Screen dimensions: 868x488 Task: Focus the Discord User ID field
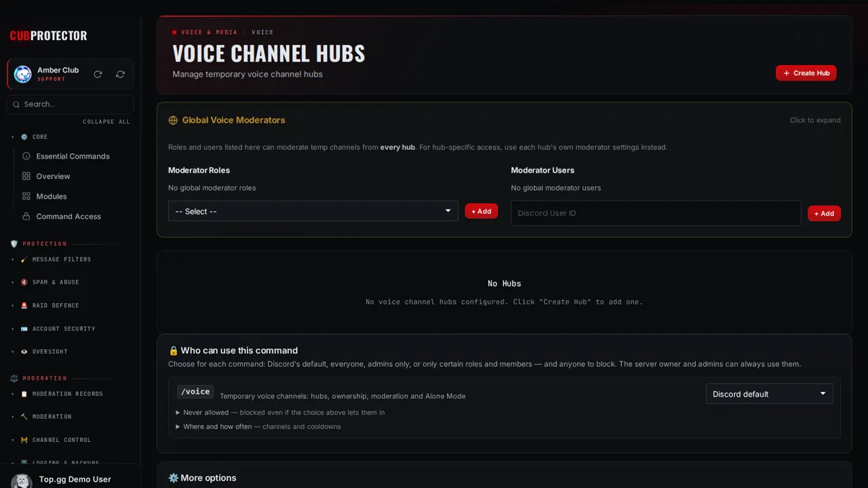point(656,213)
